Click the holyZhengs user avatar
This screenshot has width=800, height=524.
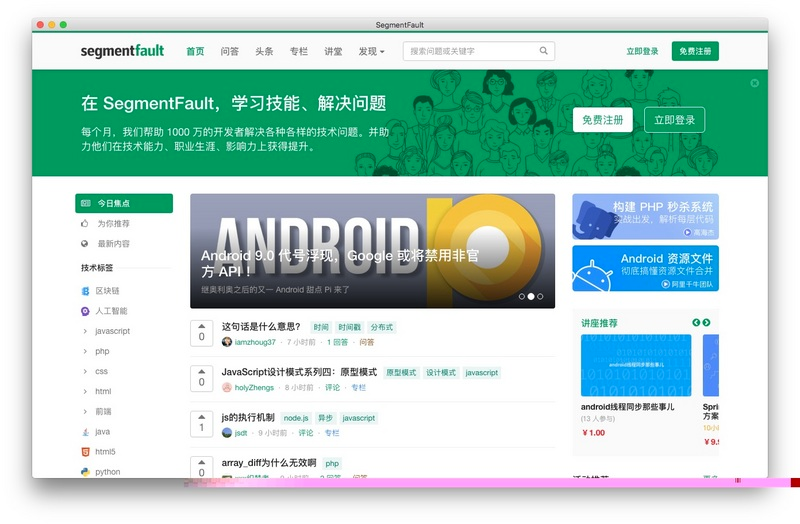point(227,387)
